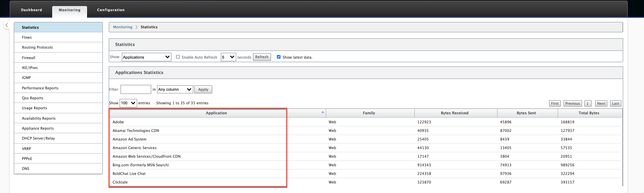Screen dimensions: 644x193
Task: Select IKE/IPsec in the sidebar
Action: [58, 68]
